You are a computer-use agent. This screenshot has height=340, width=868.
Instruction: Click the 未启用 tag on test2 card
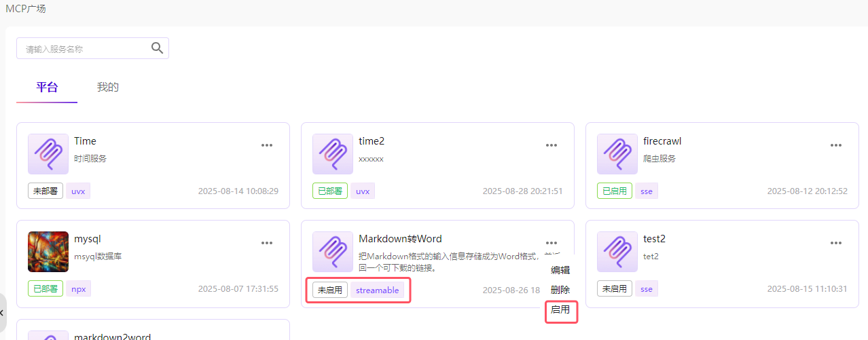click(x=615, y=288)
